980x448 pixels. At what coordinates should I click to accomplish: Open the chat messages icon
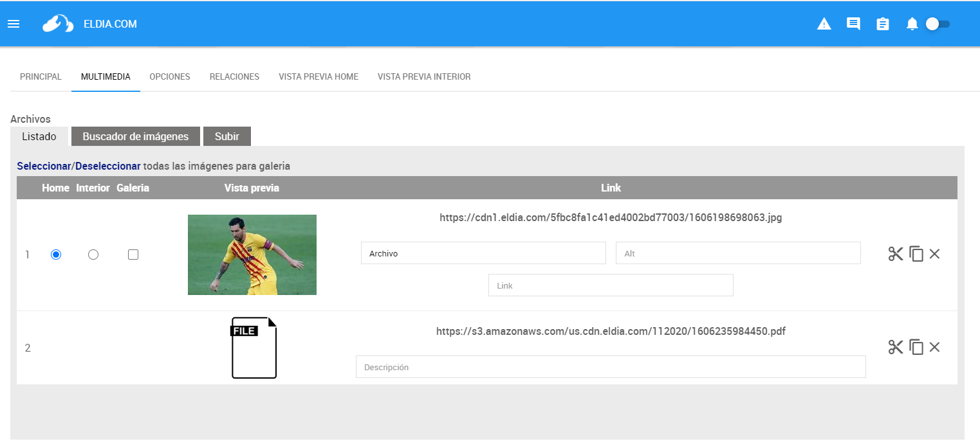[853, 24]
